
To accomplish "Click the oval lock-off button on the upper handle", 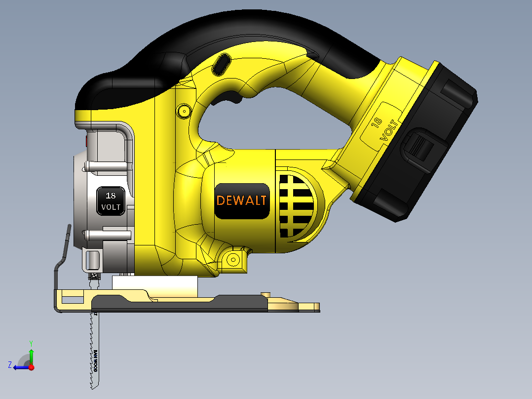I will [221, 65].
